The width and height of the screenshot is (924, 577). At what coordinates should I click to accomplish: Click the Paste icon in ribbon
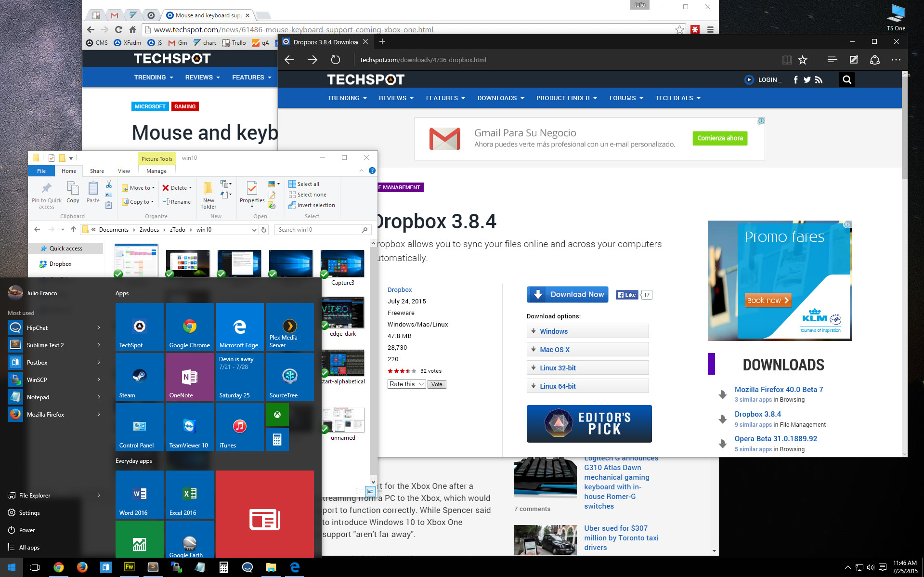93,192
